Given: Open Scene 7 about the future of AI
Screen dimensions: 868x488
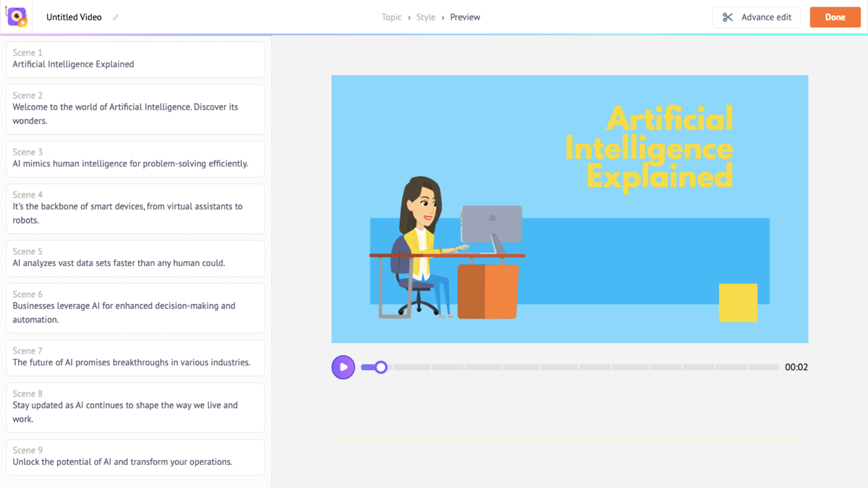Looking at the screenshot, I should pyautogui.click(x=135, y=357).
